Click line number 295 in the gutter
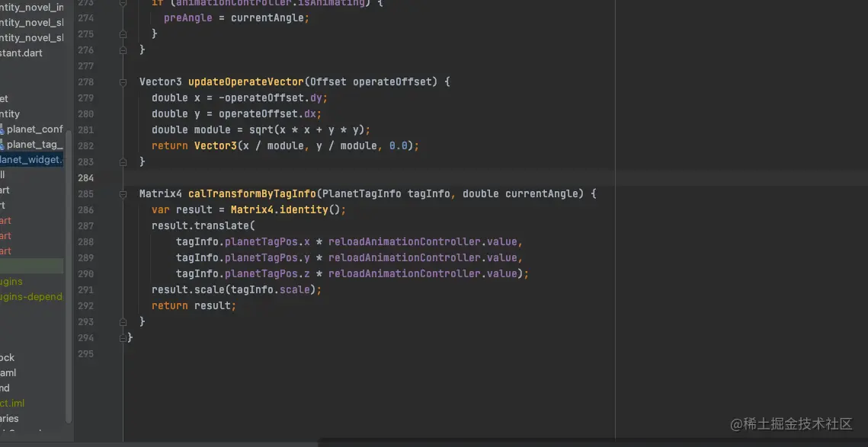The image size is (868, 447). tap(86, 353)
